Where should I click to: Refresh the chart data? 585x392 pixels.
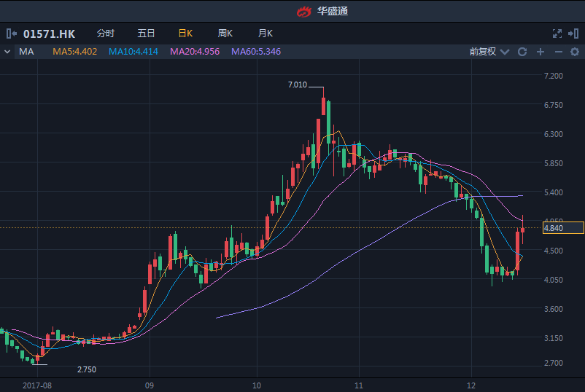click(x=522, y=52)
